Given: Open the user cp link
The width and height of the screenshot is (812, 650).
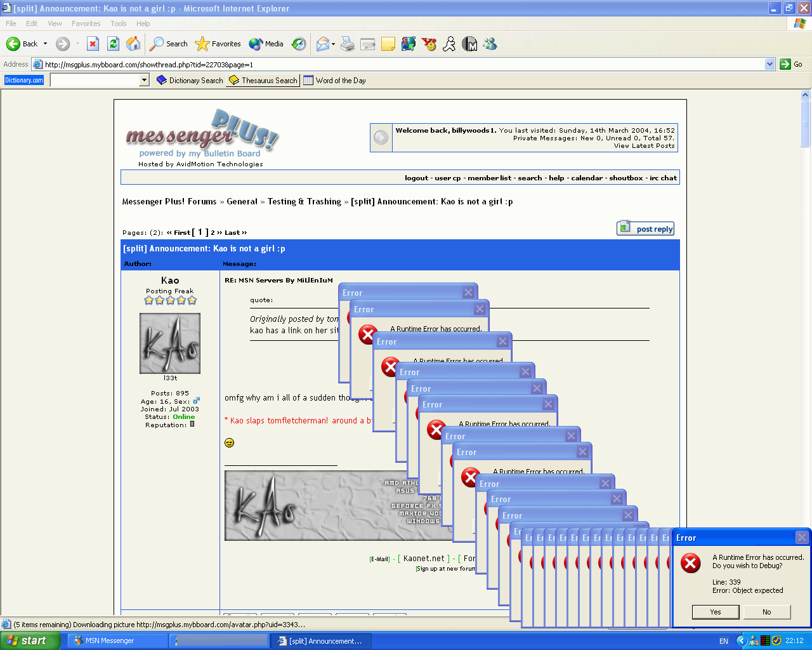Looking at the screenshot, I should coord(448,178).
